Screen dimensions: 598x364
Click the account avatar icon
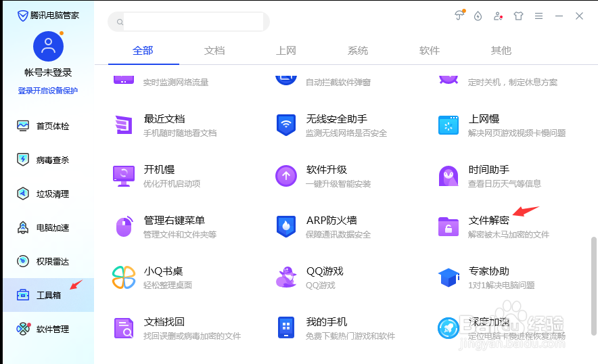[49, 46]
